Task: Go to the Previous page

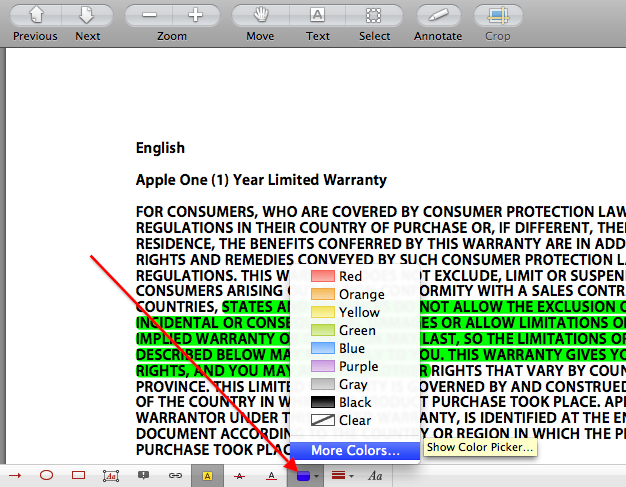Action: pos(36,16)
